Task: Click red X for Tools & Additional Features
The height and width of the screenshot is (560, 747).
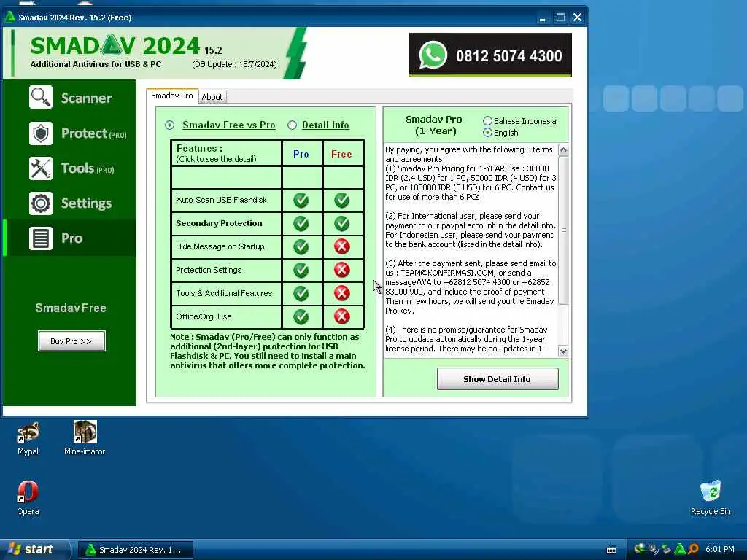Action: (341, 293)
